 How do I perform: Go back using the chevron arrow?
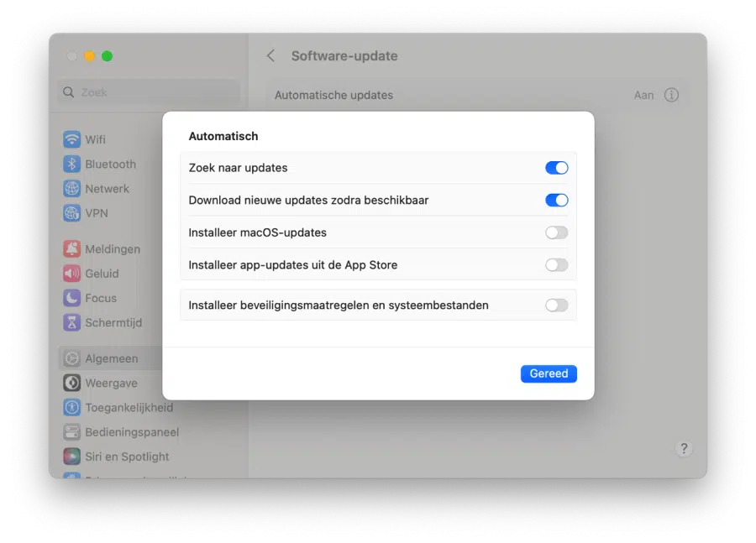(x=271, y=56)
